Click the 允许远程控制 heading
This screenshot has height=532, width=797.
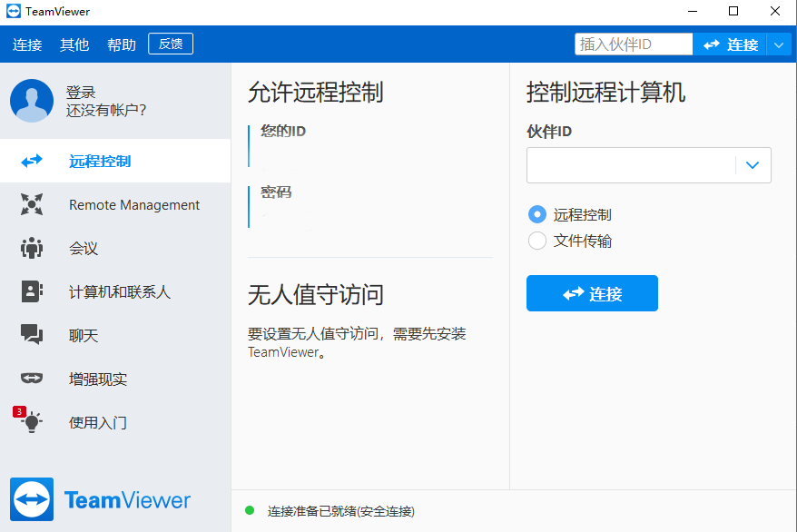(x=316, y=93)
